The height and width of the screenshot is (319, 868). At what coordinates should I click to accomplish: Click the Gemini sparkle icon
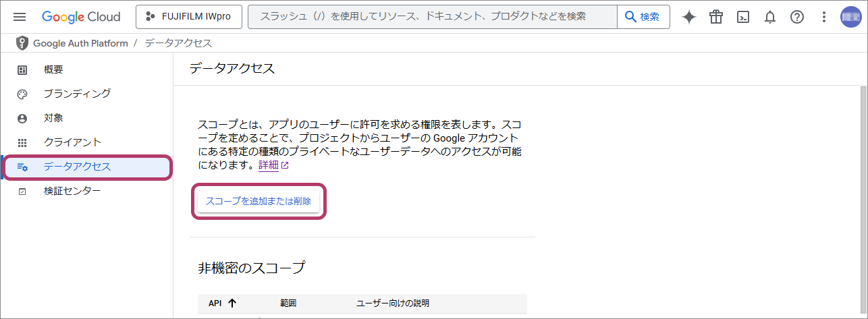tap(688, 18)
